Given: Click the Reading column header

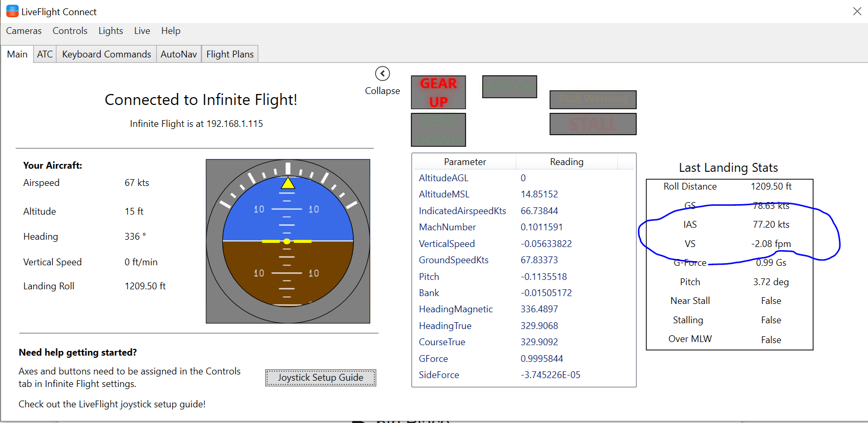Looking at the screenshot, I should (x=567, y=162).
